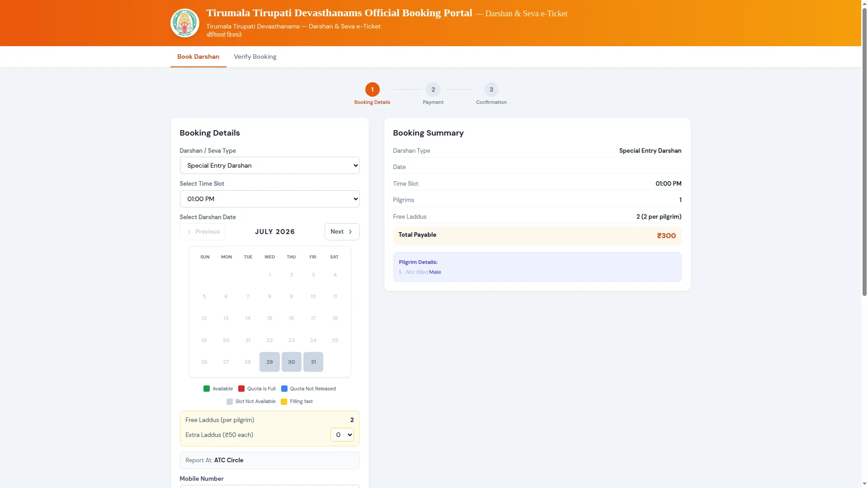Select step 1 Booking Details circle
Image resolution: width=868 pixels, height=488 pixels.
pos(372,89)
